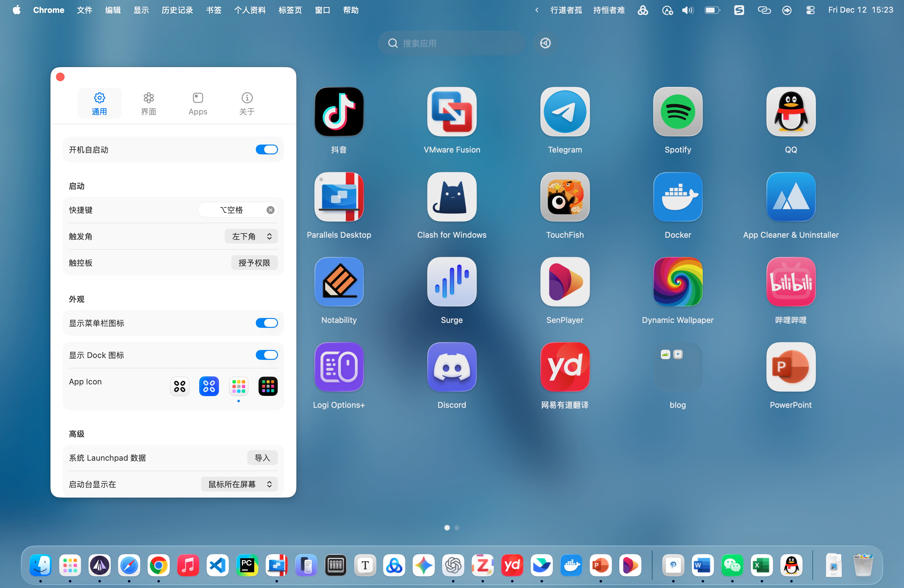This screenshot has width=904, height=588.
Task: Select the blue App Icon option
Action: (209, 386)
